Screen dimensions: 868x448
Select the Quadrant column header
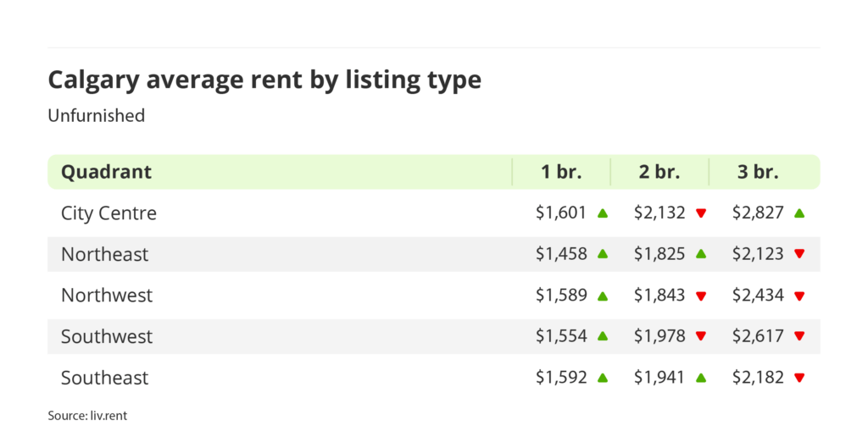coord(106,172)
